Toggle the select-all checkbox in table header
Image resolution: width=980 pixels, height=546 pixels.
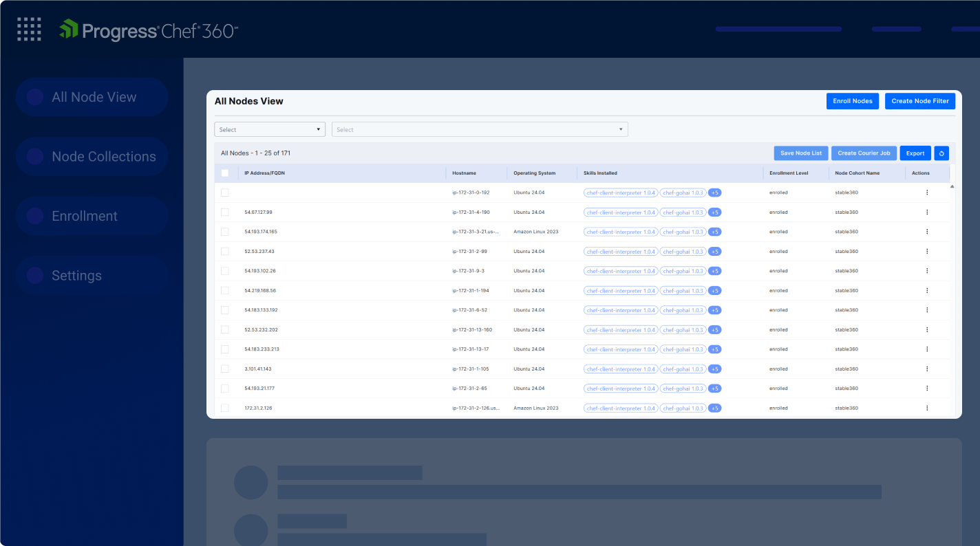coord(225,173)
